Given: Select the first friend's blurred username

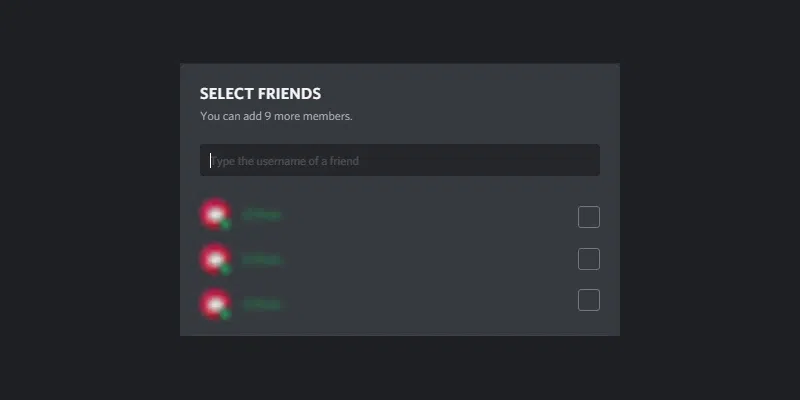Looking at the screenshot, I should (262, 215).
